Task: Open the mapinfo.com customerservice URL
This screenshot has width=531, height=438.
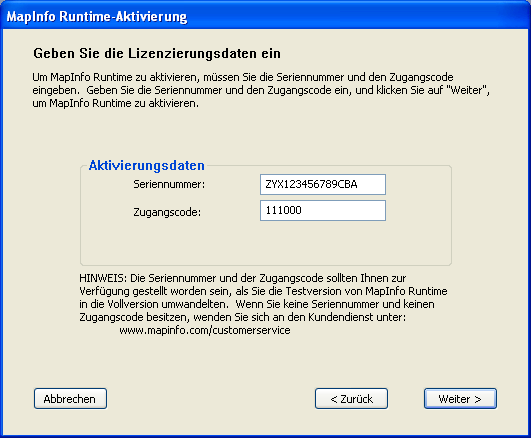Action: pyautogui.click(x=205, y=330)
